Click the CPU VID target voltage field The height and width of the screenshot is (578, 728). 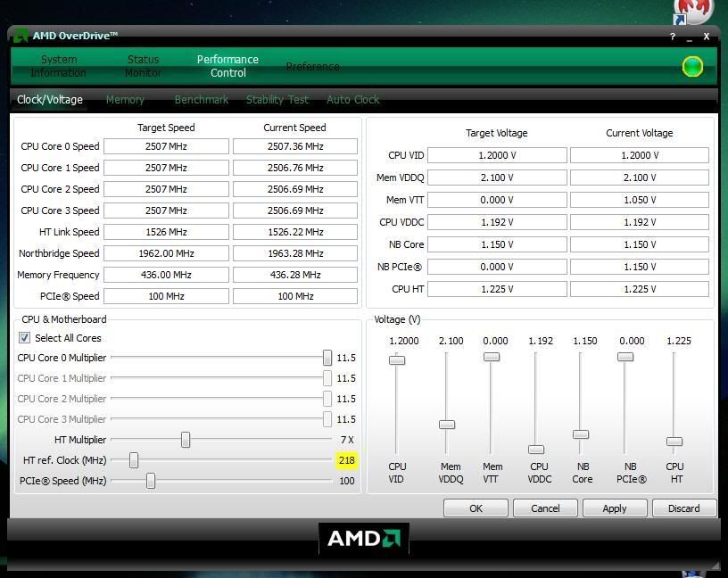pyautogui.click(x=497, y=155)
